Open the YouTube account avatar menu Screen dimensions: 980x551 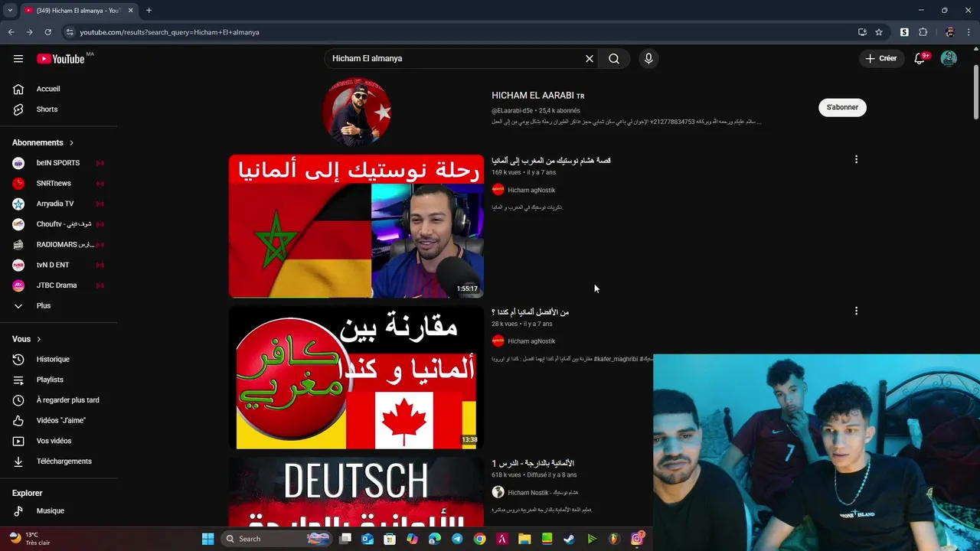[x=949, y=59]
